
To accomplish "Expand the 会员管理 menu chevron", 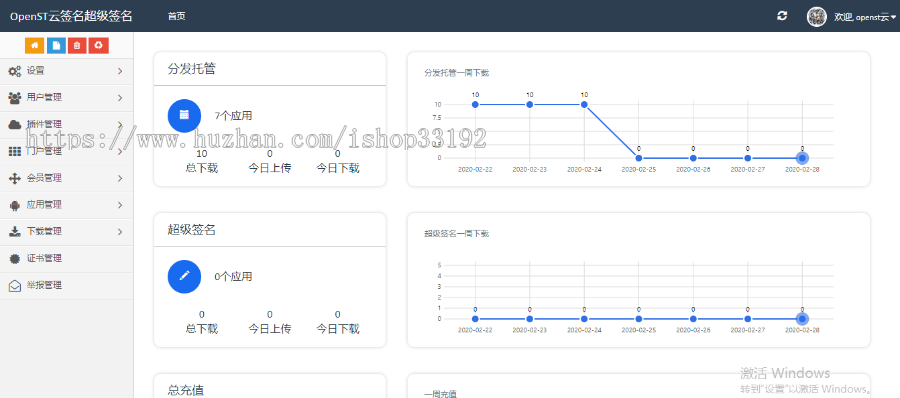I will [x=120, y=179].
